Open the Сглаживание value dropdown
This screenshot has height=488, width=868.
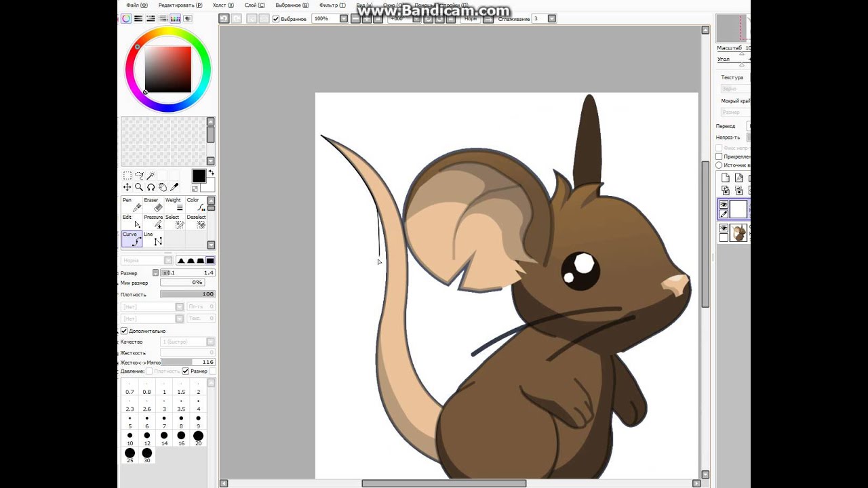pyautogui.click(x=551, y=19)
